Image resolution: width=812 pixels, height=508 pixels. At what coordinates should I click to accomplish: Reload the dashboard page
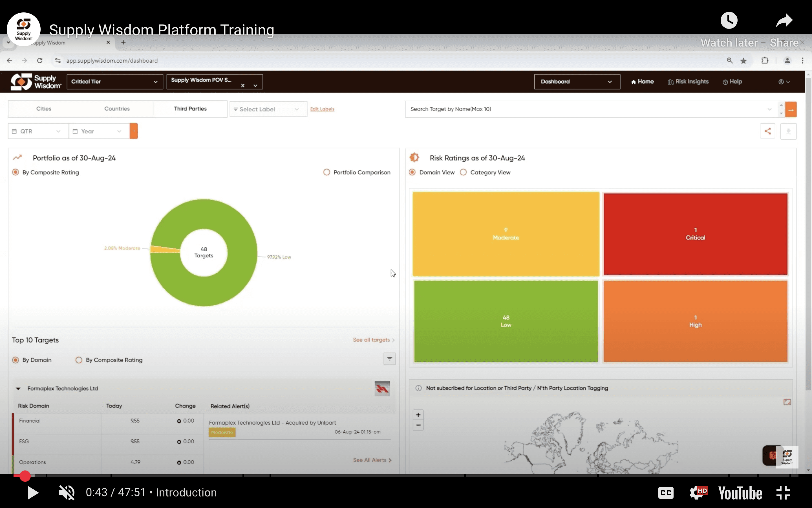(x=39, y=60)
